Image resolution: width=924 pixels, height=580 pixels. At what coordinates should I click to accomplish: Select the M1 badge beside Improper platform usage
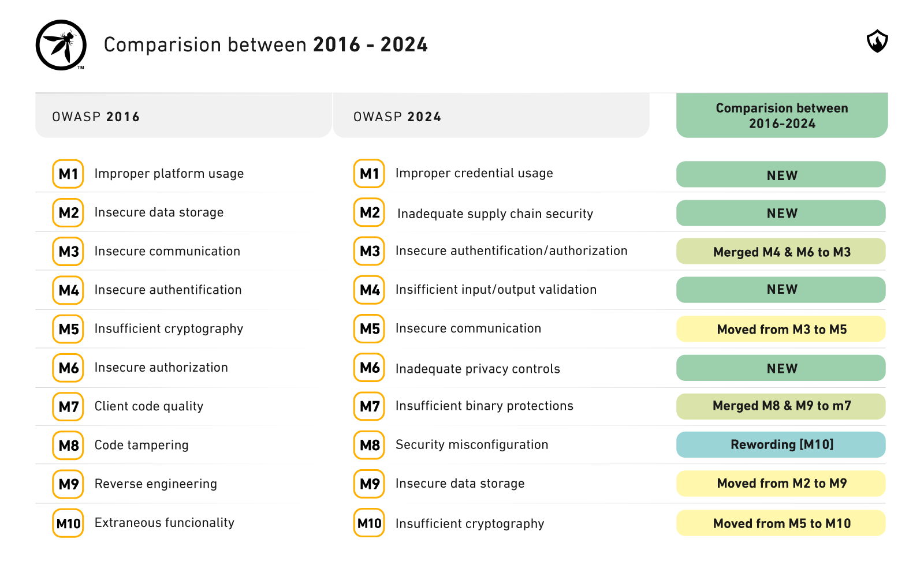tap(68, 174)
